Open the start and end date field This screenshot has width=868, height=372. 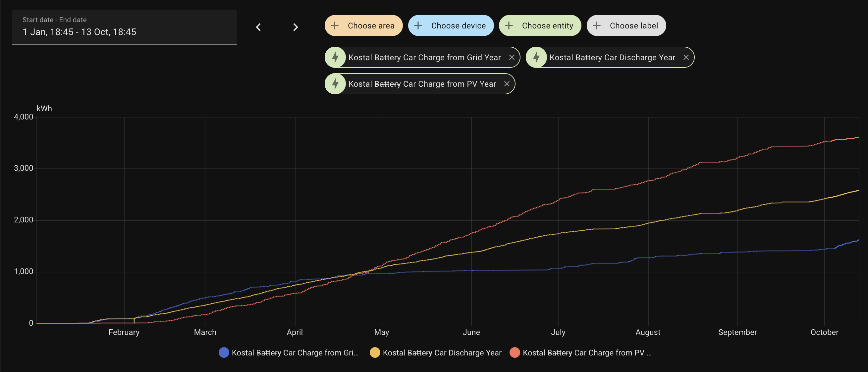(124, 27)
